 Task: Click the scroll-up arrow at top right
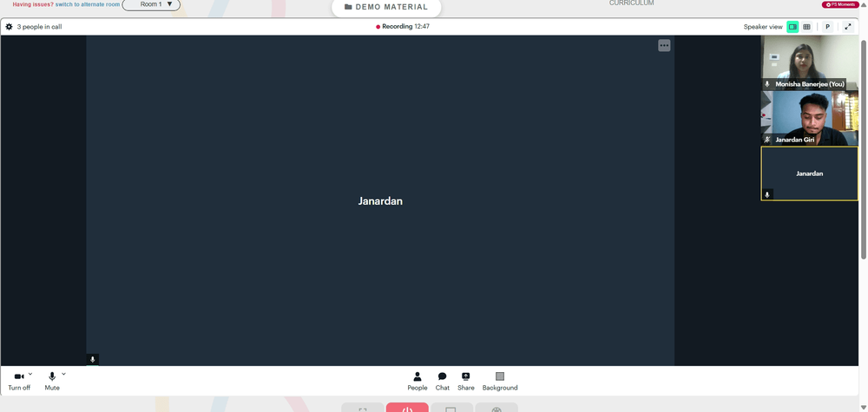point(864,3)
